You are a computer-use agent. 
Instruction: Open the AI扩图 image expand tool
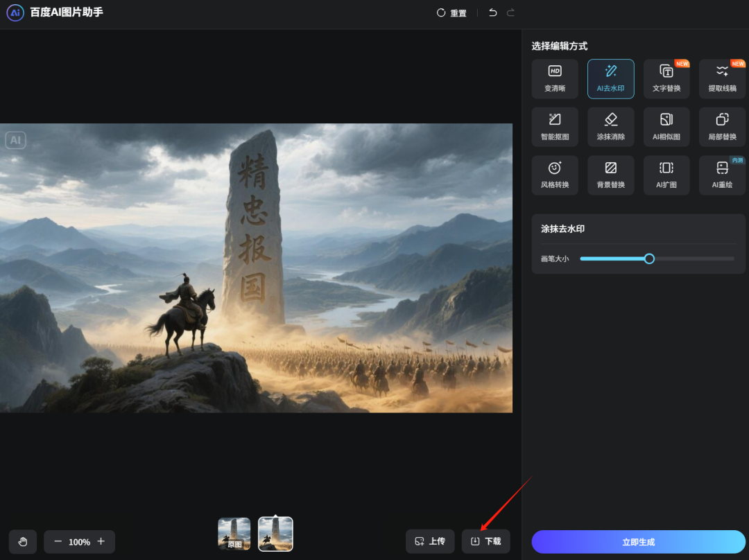pos(666,175)
